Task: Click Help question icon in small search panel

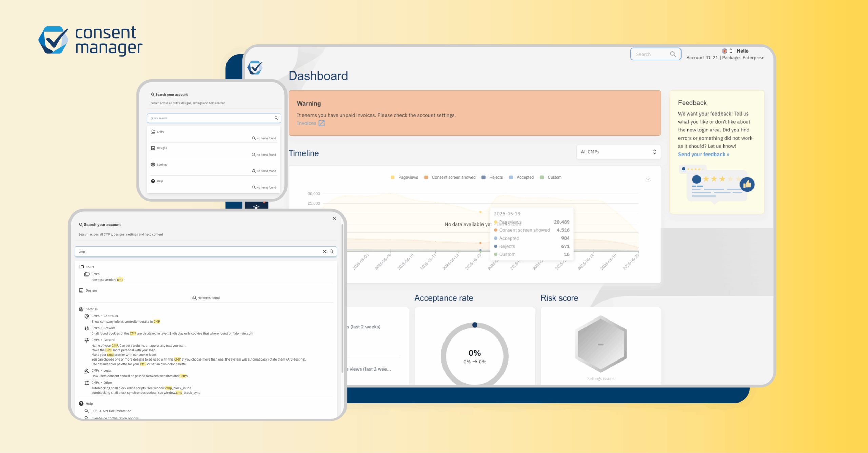Action: 153,181
